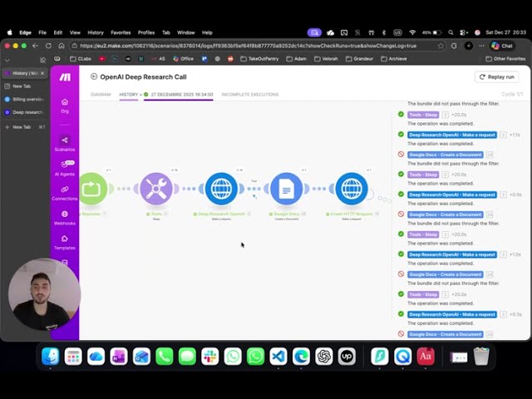Select the 27 DECEMBRIE 2025 run tab
The height and width of the screenshot is (399, 532).
179,94
